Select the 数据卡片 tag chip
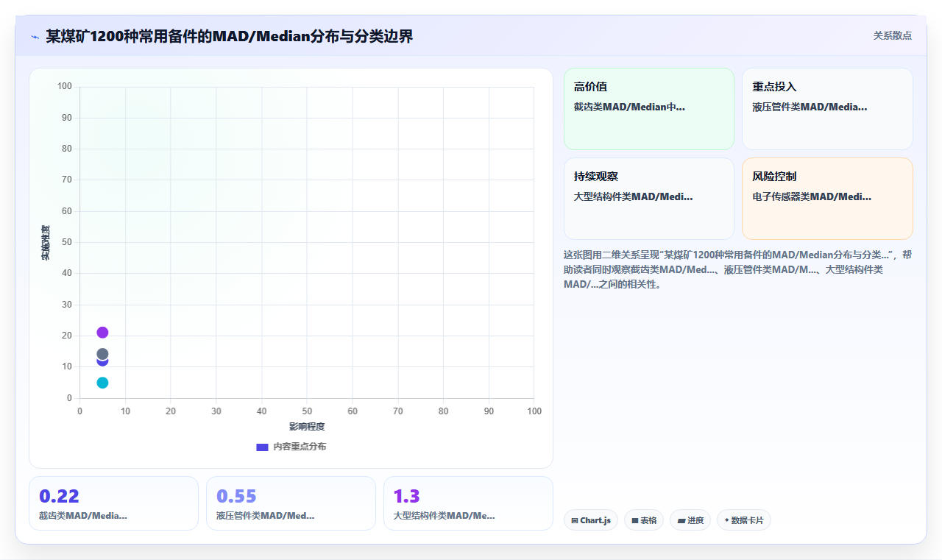Image resolution: width=942 pixels, height=560 pixels. click(744, 520)
